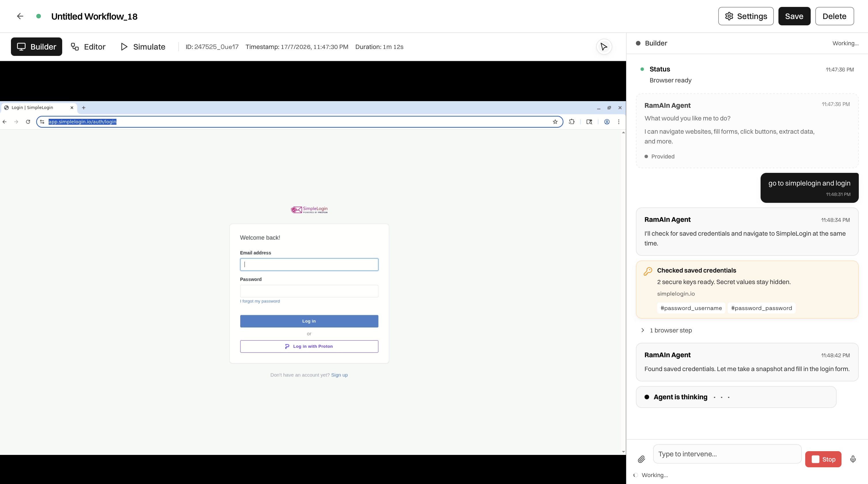
Task: Open a new browser tab
Action: click(84, 107)
